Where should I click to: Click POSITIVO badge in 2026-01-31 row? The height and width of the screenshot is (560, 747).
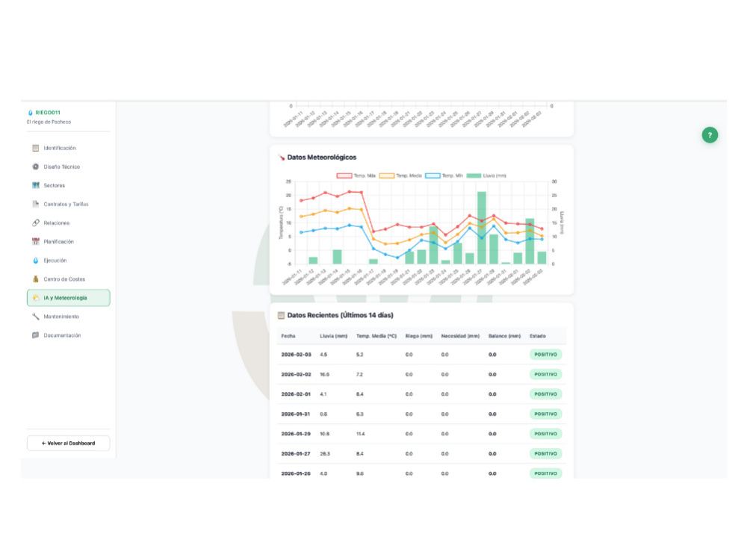click(545, 414)
